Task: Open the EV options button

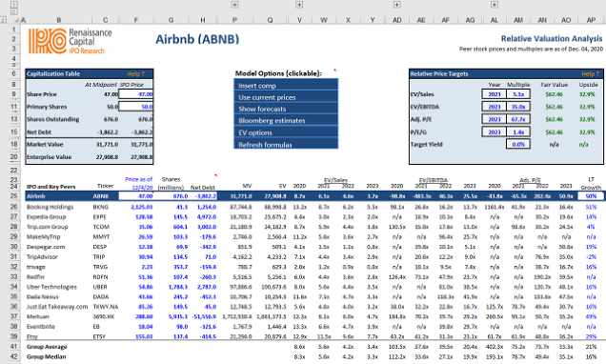Action: point(286,132)
